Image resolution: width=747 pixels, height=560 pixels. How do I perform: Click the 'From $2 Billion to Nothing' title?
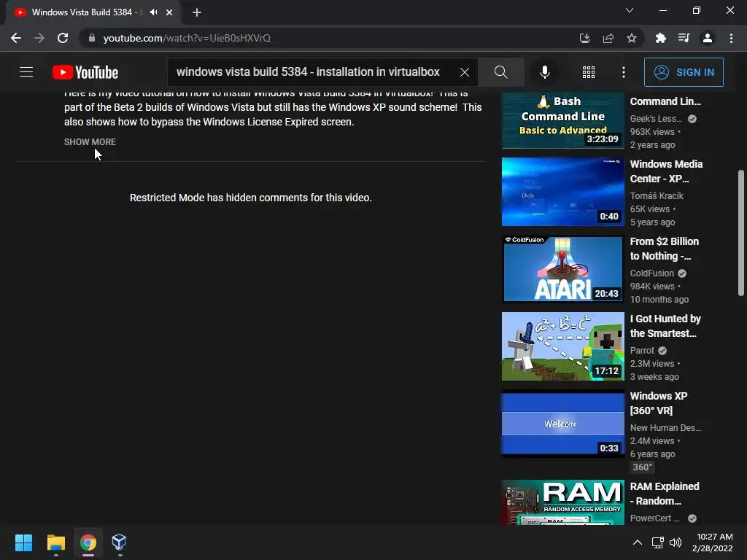(x=664, y=249)
